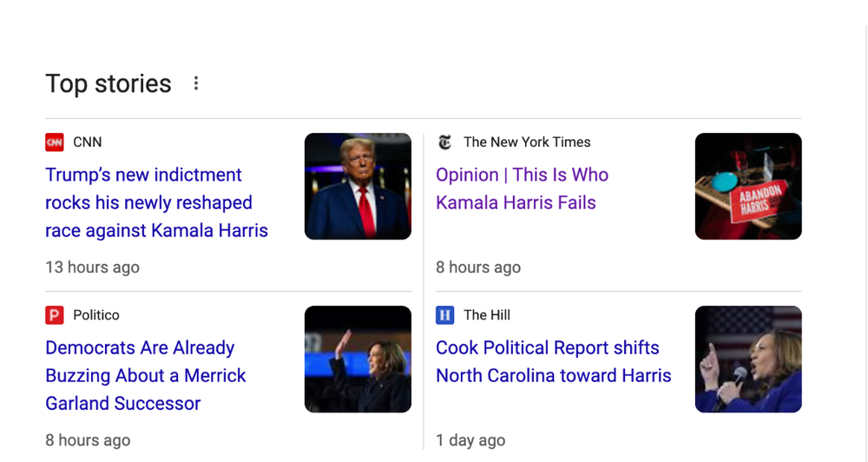Click the CNN source name
868x462 pixels.
pos(88,142)
